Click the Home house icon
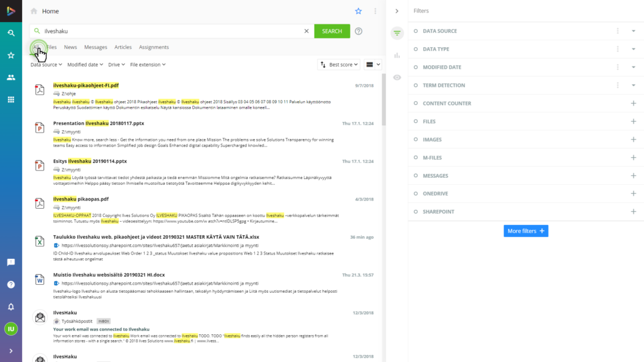Viewport: 644px width, 362px height. tap(34, 11)
